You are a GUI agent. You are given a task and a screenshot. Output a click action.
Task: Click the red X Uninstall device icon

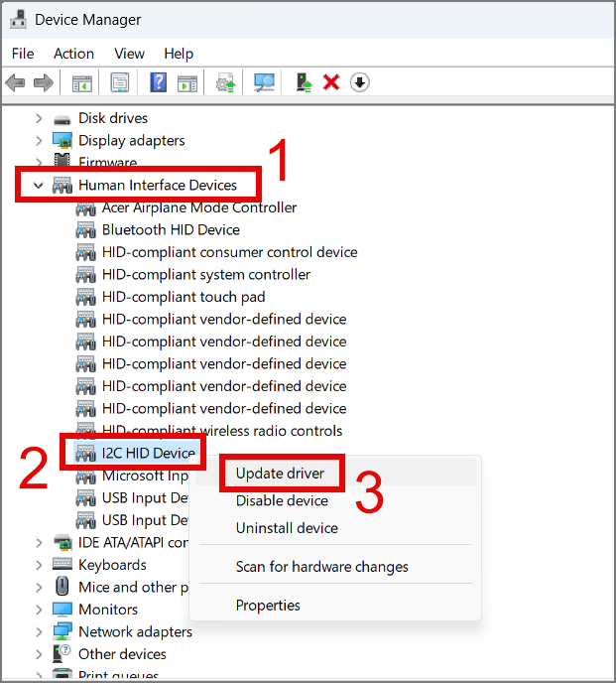pyautogui.click(x=331, y=82)
